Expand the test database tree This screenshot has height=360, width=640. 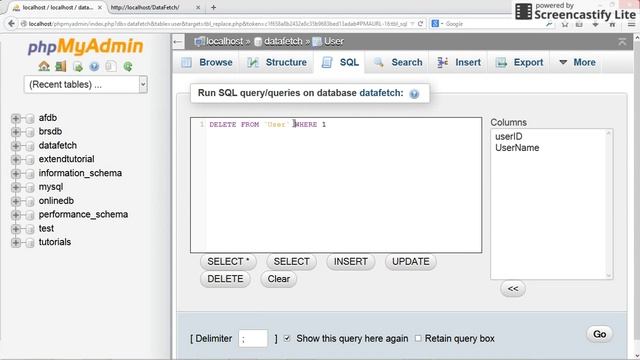[x=16, y=229]
